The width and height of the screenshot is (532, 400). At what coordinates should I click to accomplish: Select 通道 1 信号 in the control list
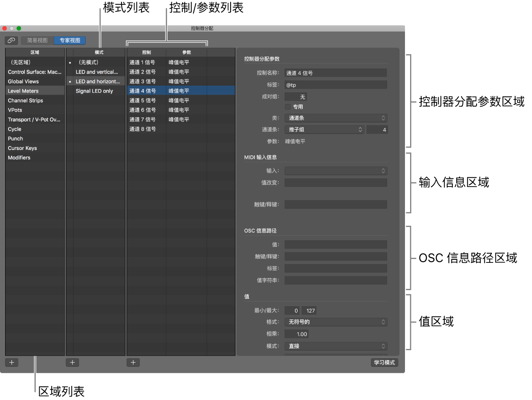click(142, 62)
